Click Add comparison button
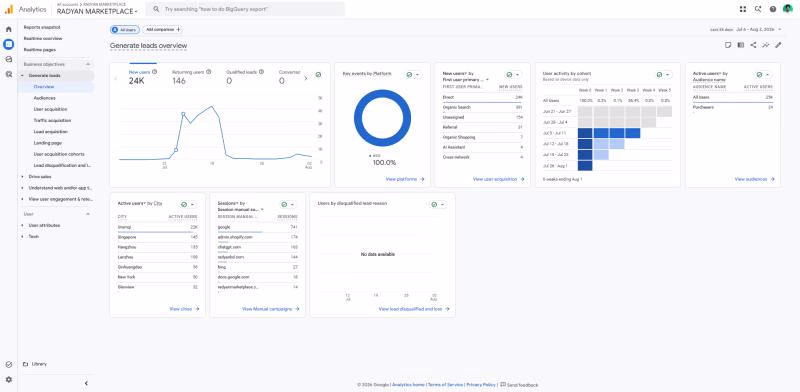Screen dimensions: 800x392 pos(162,30)
